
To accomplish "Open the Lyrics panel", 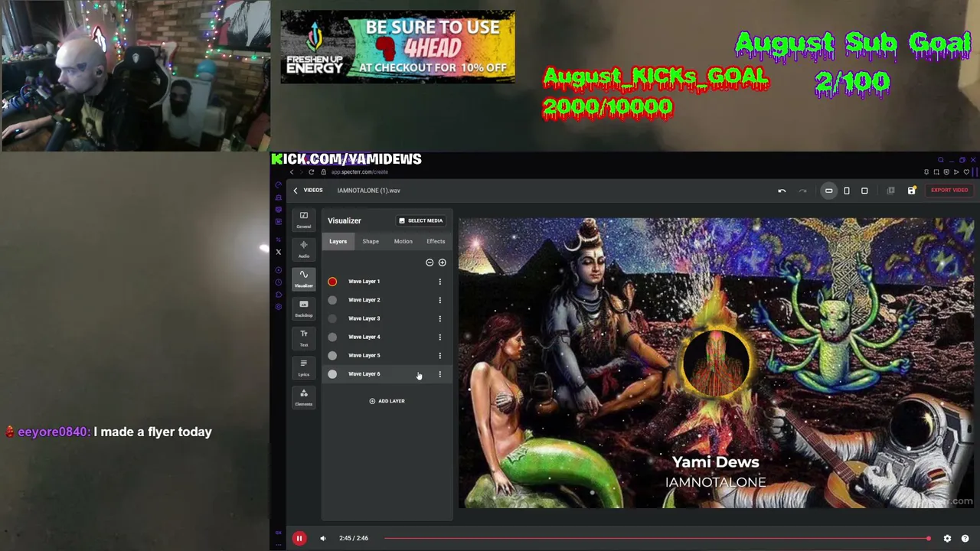I will tap(304, 367).
